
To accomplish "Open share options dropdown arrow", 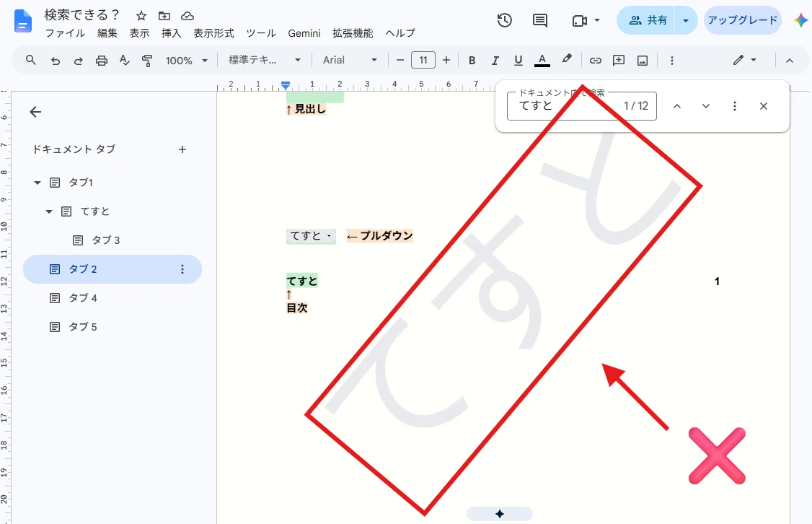I will (686, 21).
